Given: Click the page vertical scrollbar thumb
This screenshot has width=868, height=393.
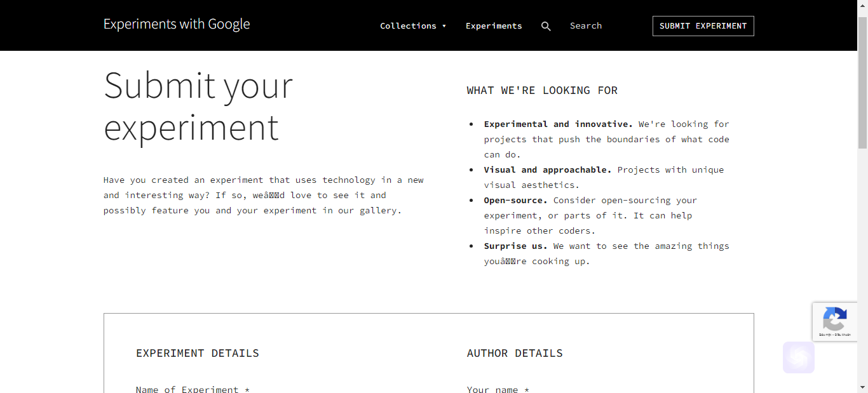Looking at the screenshot, I should pos(862,83).
